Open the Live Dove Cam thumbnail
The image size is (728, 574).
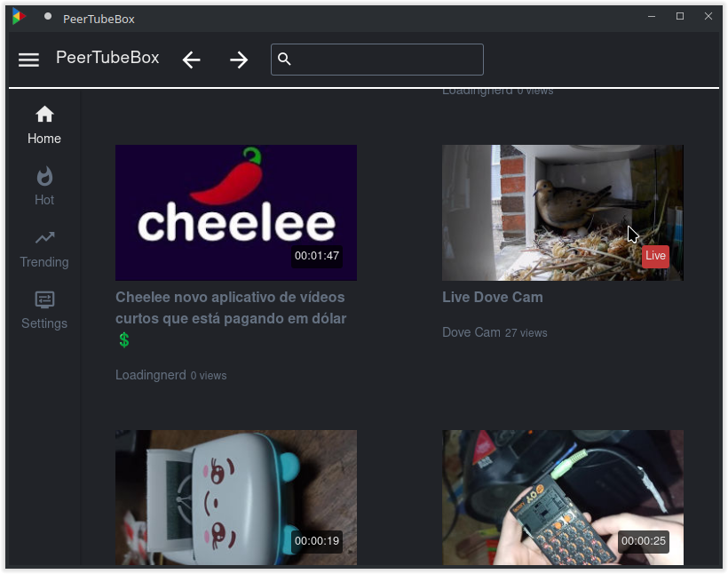[x=563, y=212]
